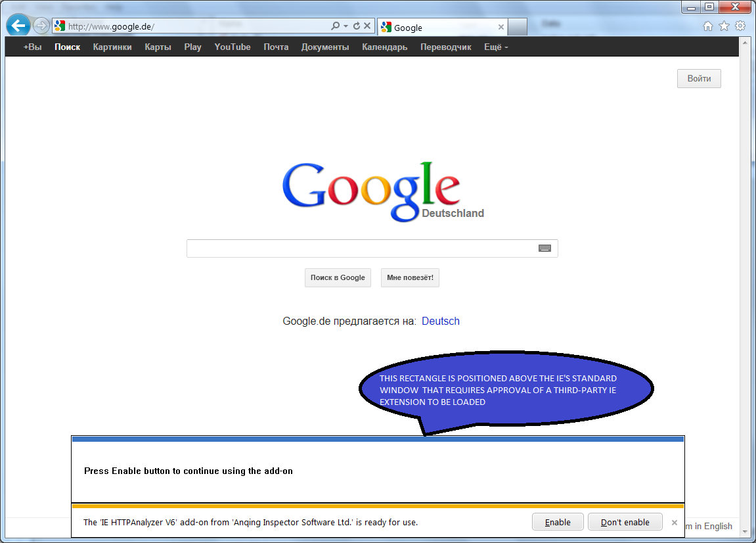Open Play in the Google bar
The image size is (756, 543).
click(x=192, y=47)
